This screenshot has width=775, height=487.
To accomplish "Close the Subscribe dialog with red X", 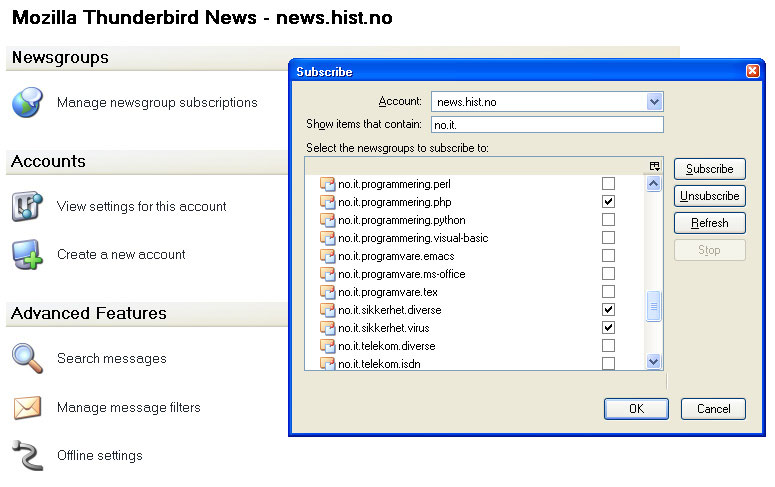I will click(753, 71).
